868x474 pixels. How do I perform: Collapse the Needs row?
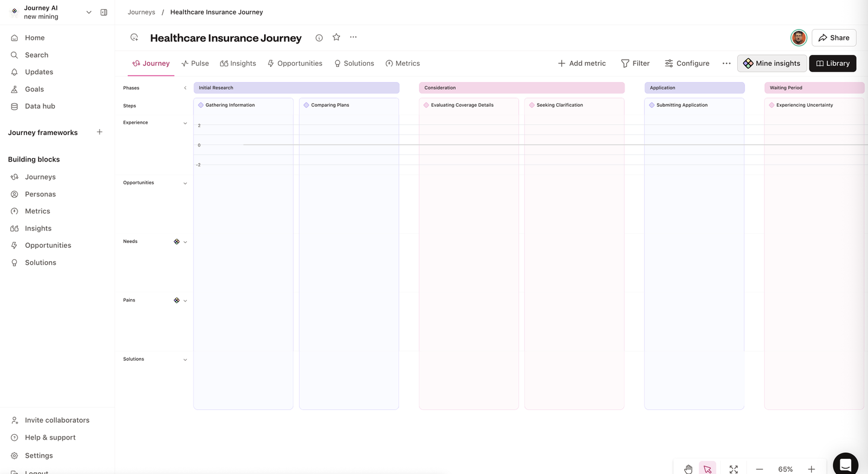click(185, 242)
